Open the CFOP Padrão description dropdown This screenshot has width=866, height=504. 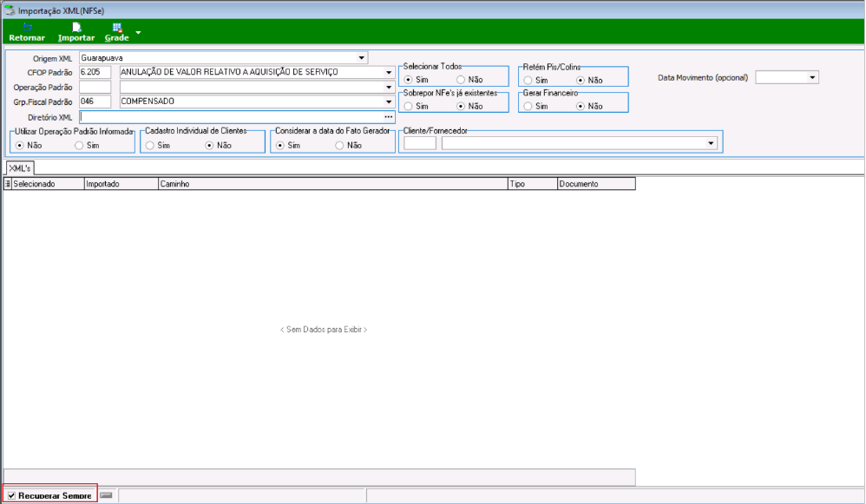(389, 72)
